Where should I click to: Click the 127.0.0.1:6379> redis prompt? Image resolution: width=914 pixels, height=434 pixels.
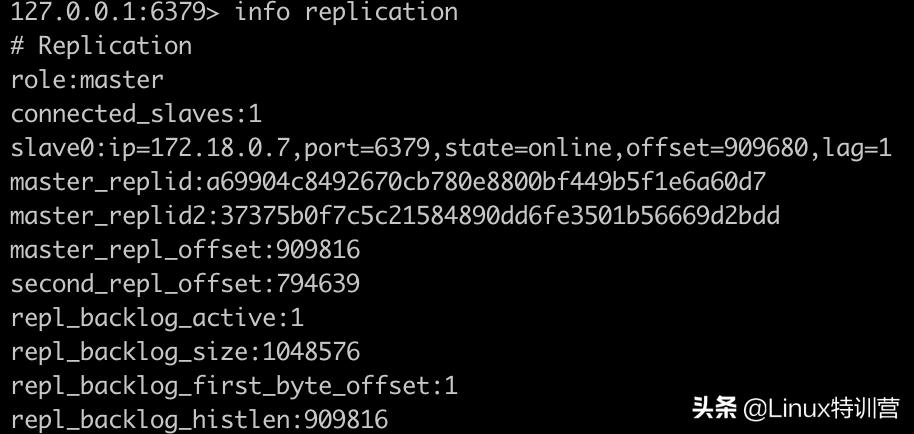click(116, 13)
